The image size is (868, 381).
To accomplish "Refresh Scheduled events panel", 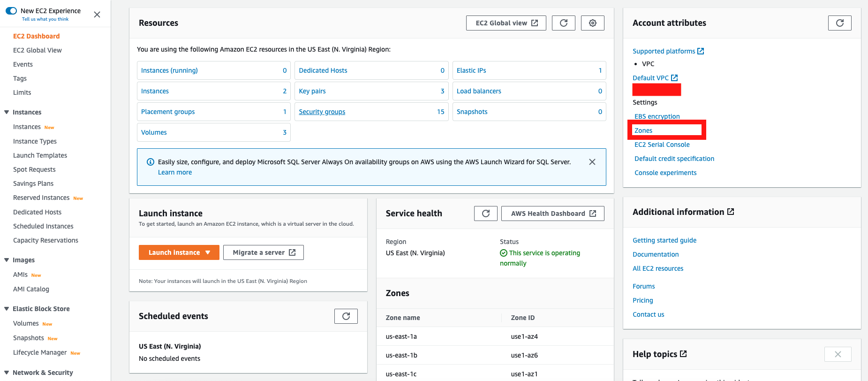I will 346,316.
